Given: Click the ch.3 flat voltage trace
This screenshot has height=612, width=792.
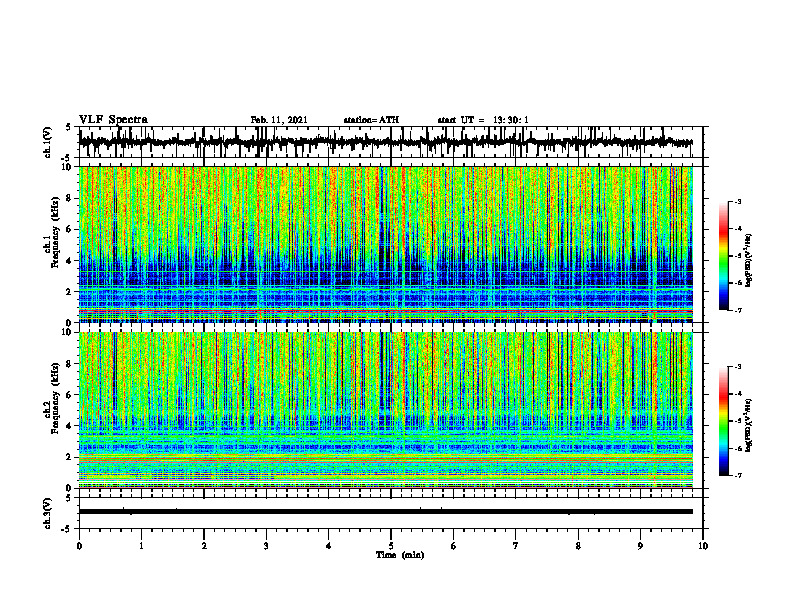Looking at the screenshot, I should click(385, 512).
